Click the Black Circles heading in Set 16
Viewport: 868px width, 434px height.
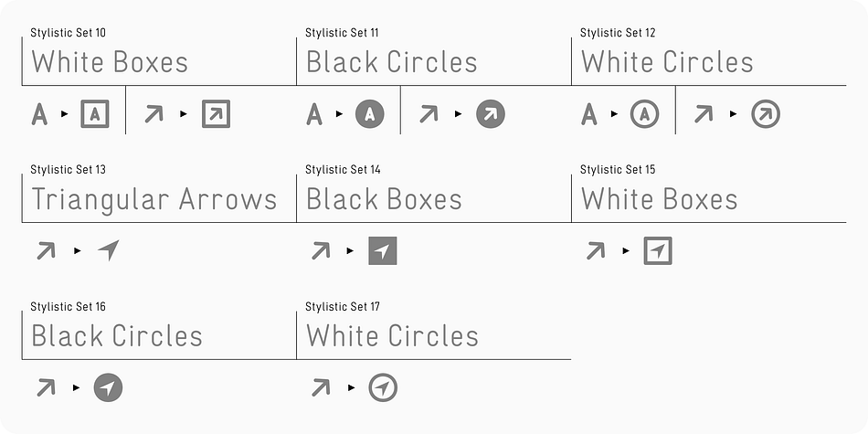coord(117,336)
